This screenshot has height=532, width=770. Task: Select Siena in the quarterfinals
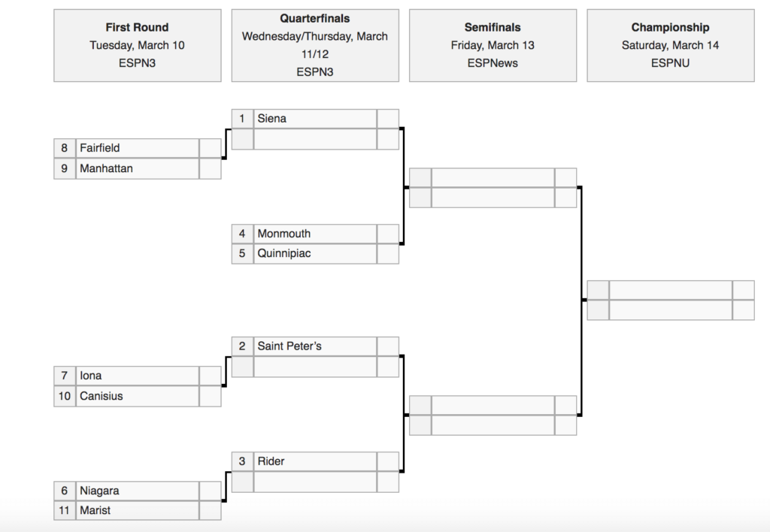click(314, 119)
